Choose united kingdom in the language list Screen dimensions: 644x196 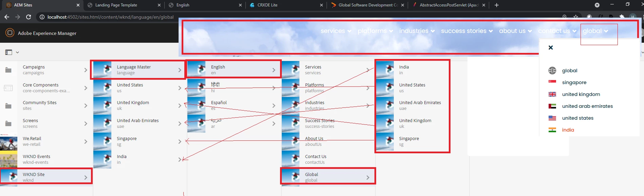point(581,94)
